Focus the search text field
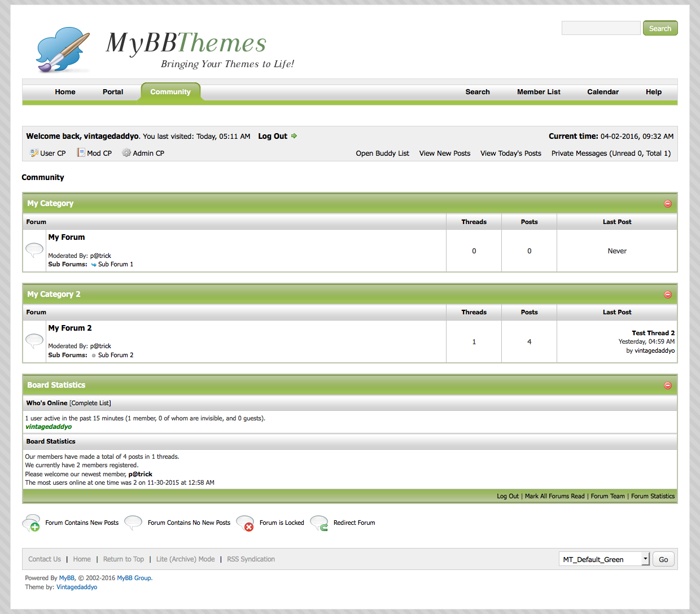 (601, 28)
